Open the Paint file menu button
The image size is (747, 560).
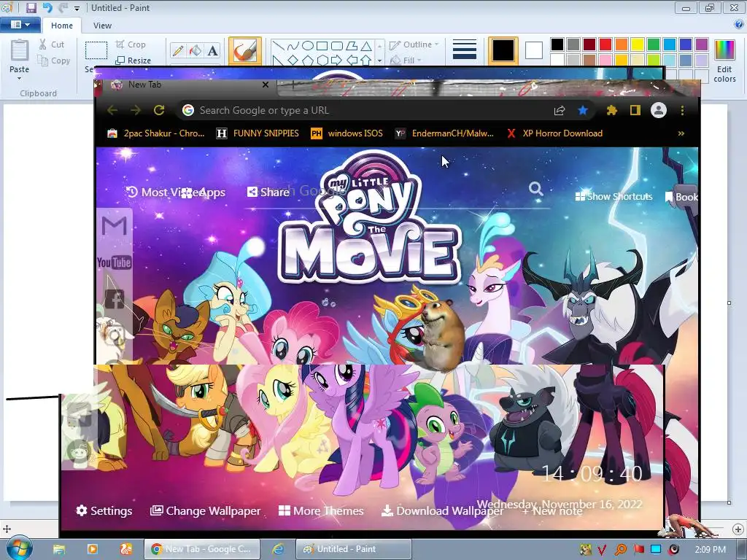pos(20,25)
